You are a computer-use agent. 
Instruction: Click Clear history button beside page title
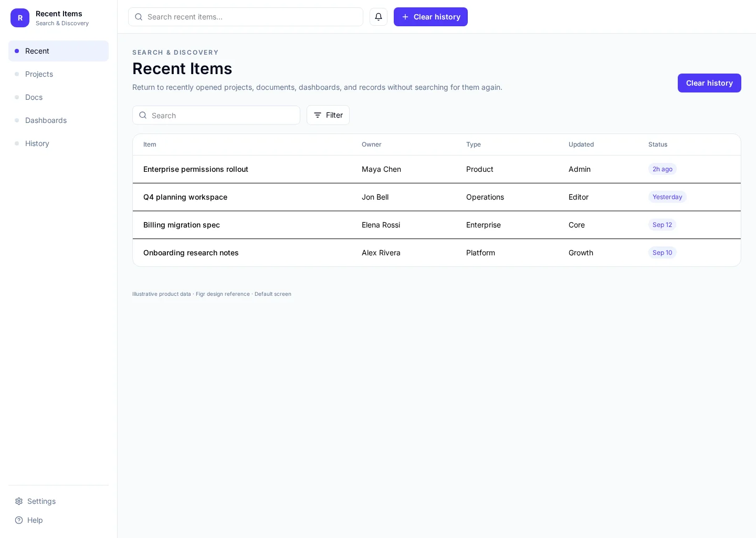coord(709,83)
